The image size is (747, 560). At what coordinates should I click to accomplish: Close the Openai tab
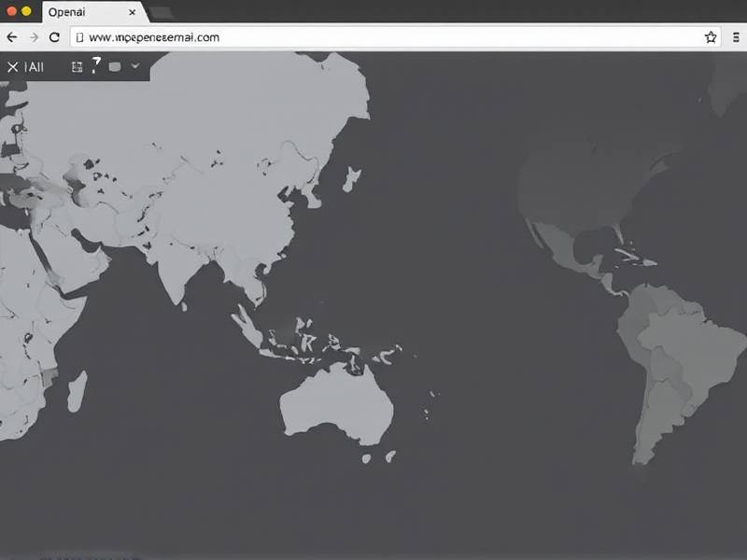(x=133, y=12)
